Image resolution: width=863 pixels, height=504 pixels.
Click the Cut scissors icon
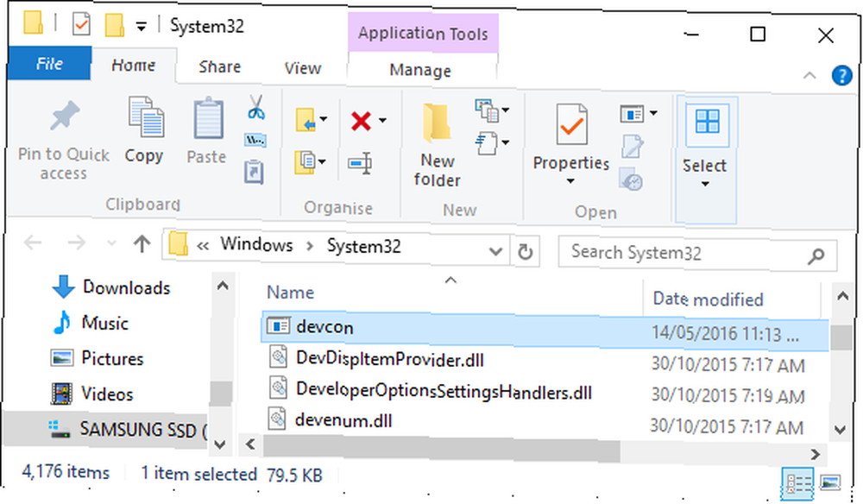(256, 107)
